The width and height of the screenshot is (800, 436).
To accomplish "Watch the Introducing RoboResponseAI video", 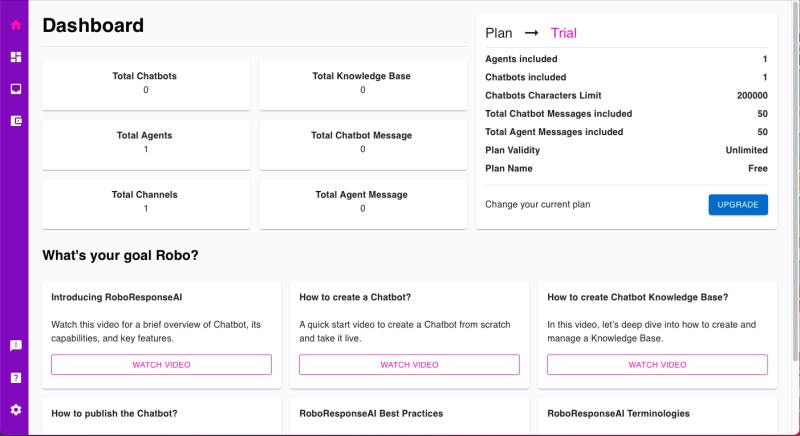I will (161, 365).
